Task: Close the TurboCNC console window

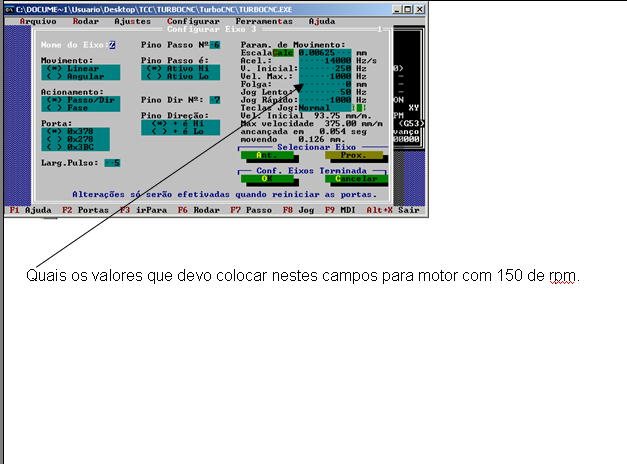Action: [419, 9]
